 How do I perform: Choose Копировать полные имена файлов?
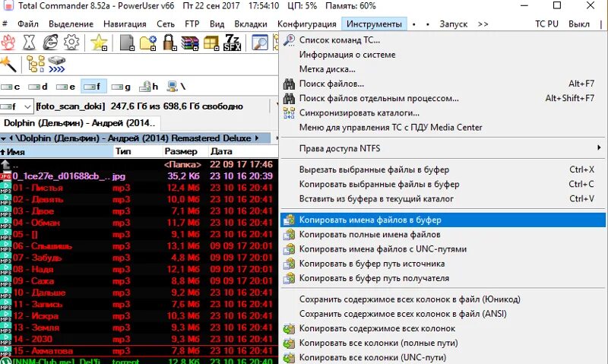click(x=442, y=235)
